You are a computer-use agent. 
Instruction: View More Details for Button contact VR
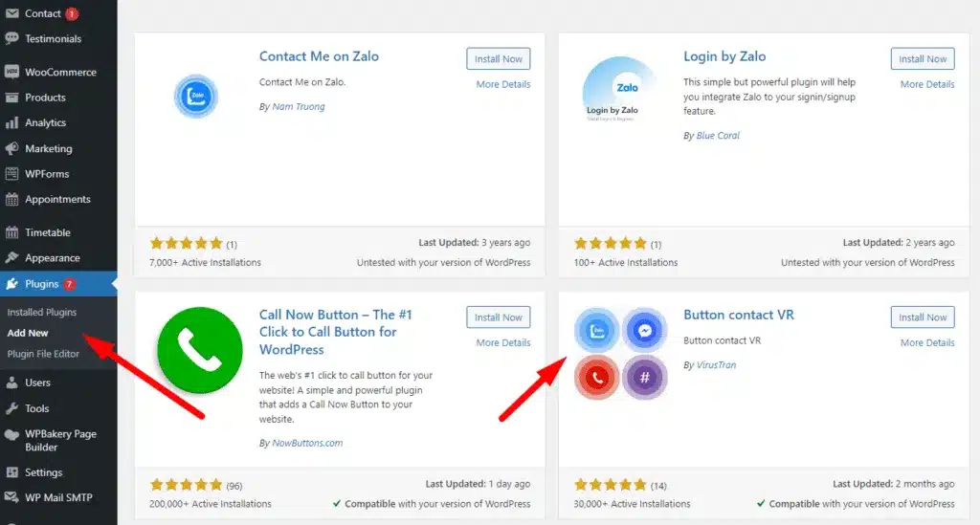coord(927,342)
